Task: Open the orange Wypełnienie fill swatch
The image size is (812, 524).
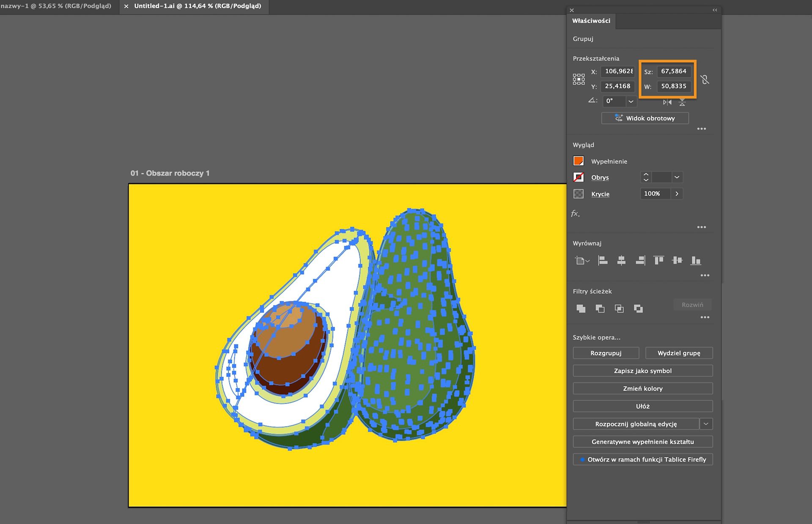Action: [x=579, y=161]
